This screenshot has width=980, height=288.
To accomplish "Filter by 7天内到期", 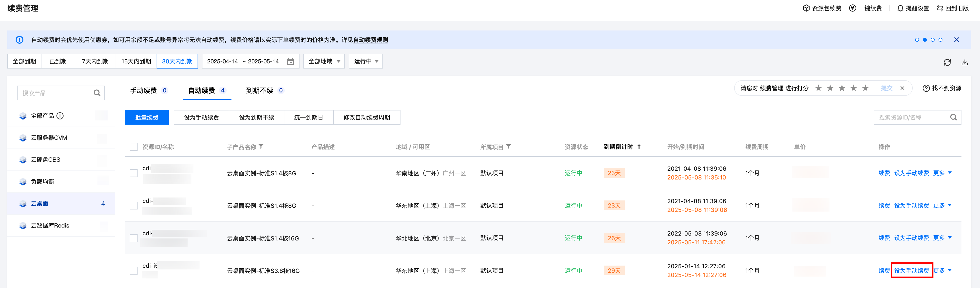I will [x=95, y=61].
